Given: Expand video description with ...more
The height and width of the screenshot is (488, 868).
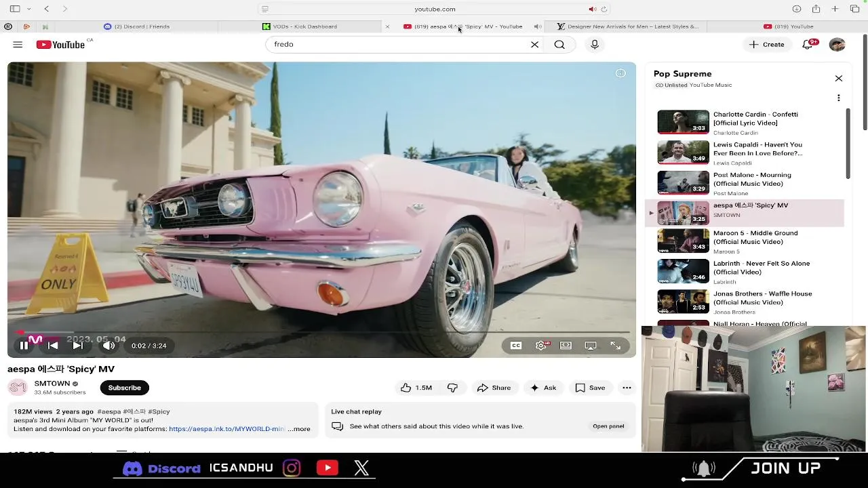Looking at the screenshot, I should tap(299, 429).
